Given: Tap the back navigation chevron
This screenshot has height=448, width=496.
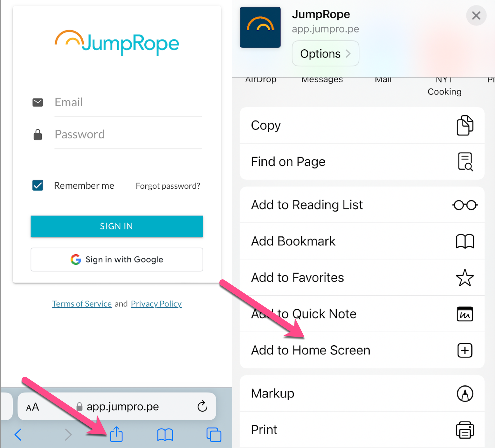Looking at the screenshot, I should [x=18, y=434].
